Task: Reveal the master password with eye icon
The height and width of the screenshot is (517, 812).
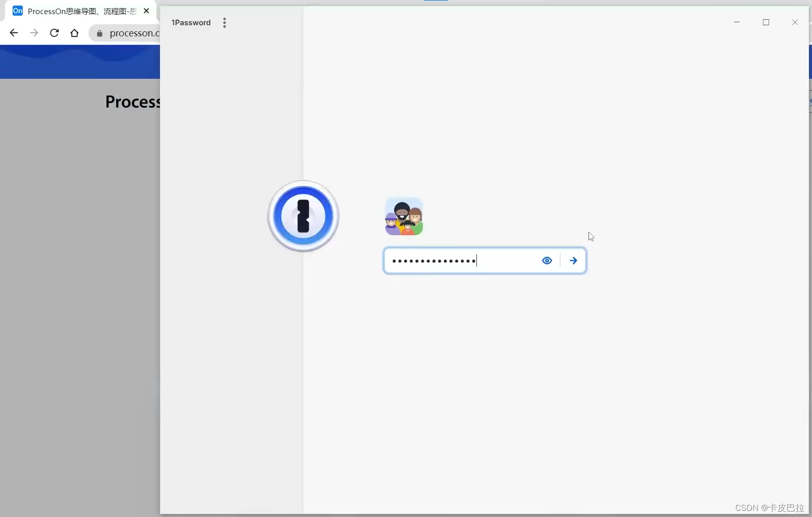Action: point(547,261)
